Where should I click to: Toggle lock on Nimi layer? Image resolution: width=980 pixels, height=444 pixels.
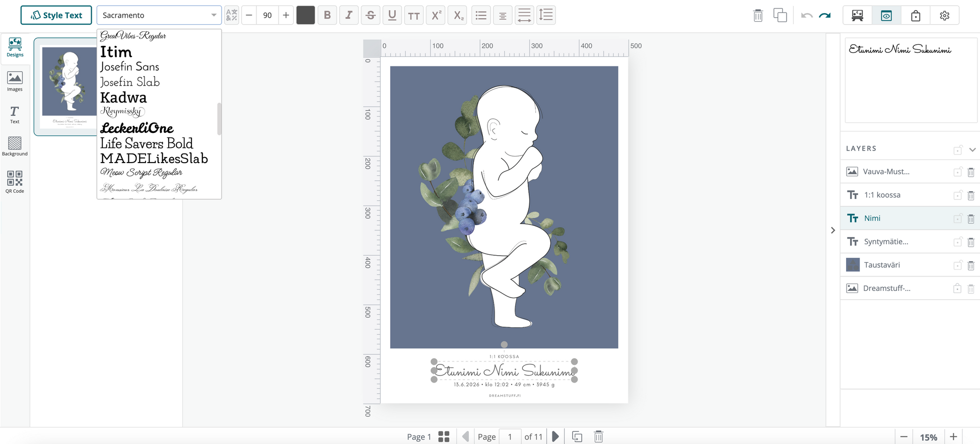[957, 218]
